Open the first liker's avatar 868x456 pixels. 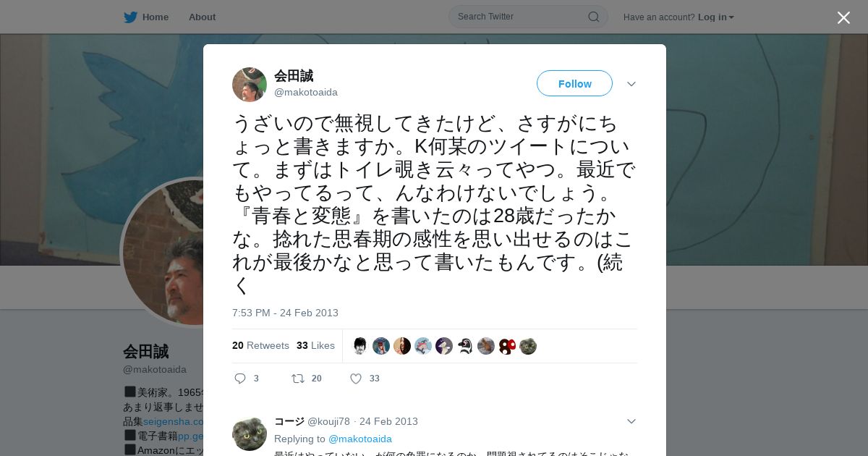coord(360,346)
